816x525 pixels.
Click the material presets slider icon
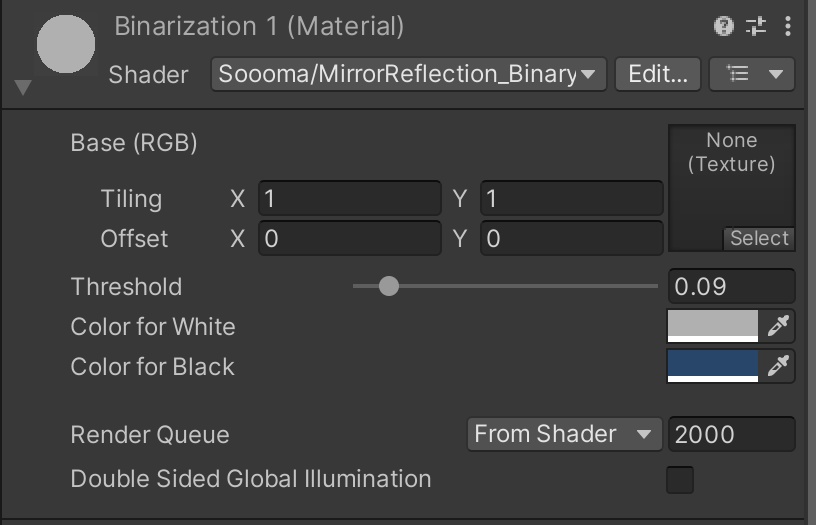pos(756,26)
